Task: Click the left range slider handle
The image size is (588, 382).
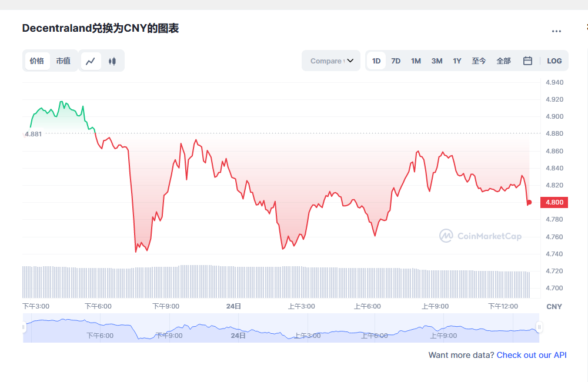Action: [x=24, y=327]
